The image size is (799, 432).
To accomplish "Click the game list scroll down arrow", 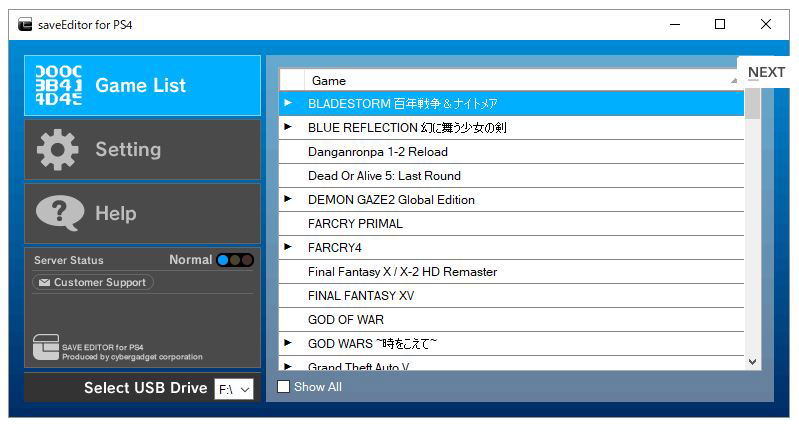I will [x=752, y=362].
